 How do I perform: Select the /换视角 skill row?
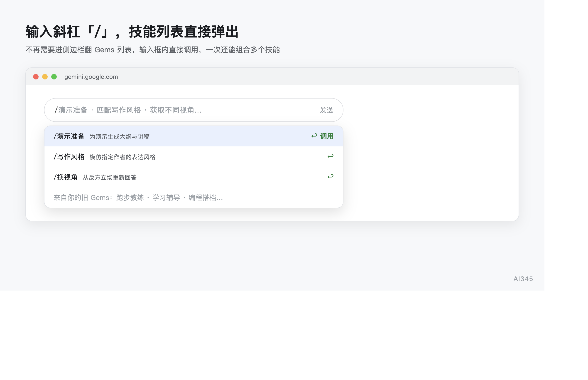tap(194, 177)
